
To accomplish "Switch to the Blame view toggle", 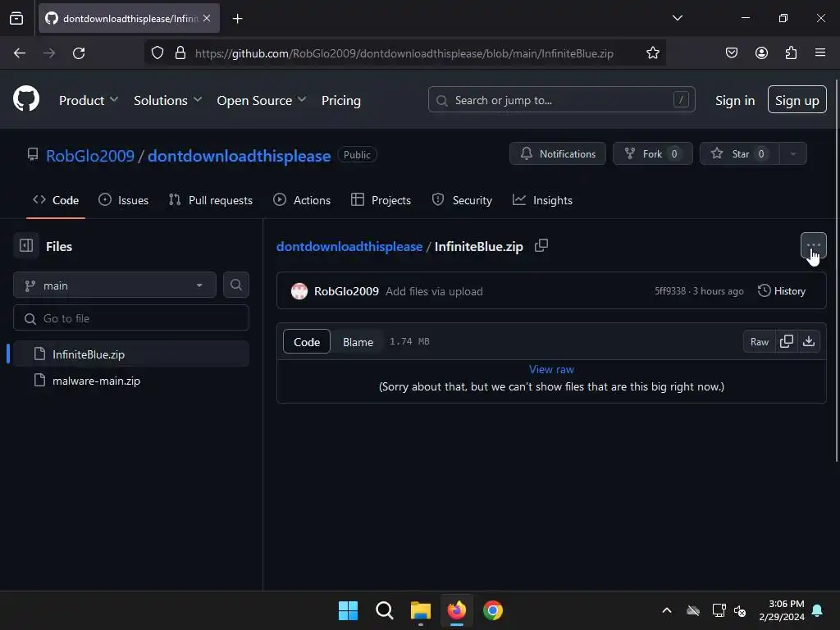I will pos(358,342).
